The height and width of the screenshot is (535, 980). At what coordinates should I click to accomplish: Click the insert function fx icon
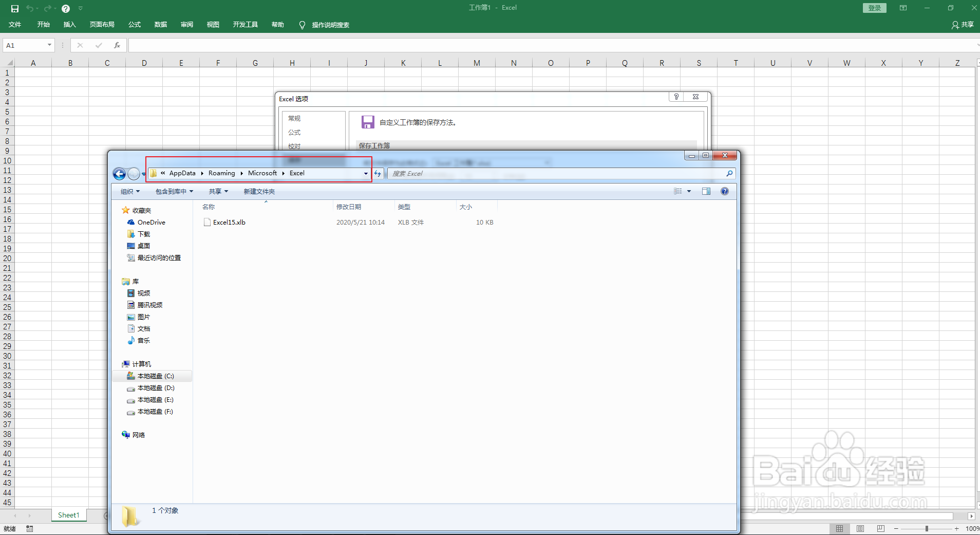[x=117, y=45]
